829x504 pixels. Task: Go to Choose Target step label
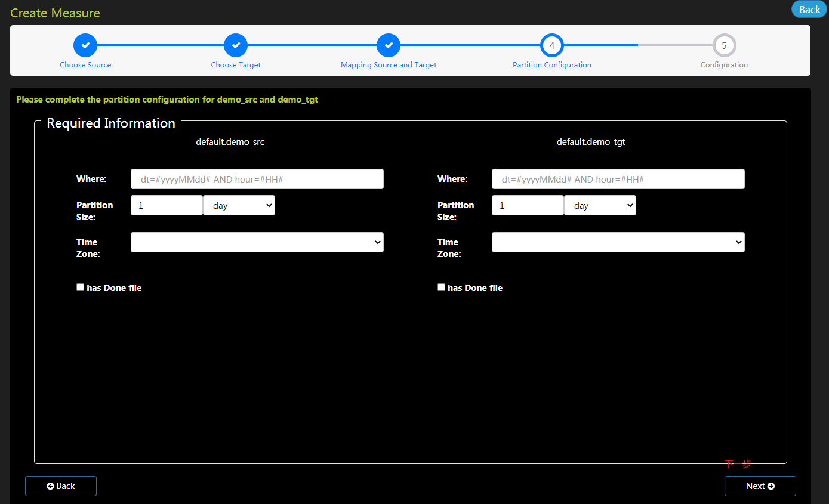[x=236, y=65]
